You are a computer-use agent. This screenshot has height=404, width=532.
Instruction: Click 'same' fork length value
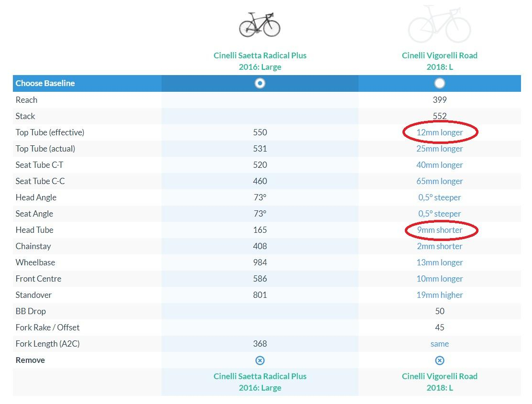pyautogui.click(x=439, y=344)
